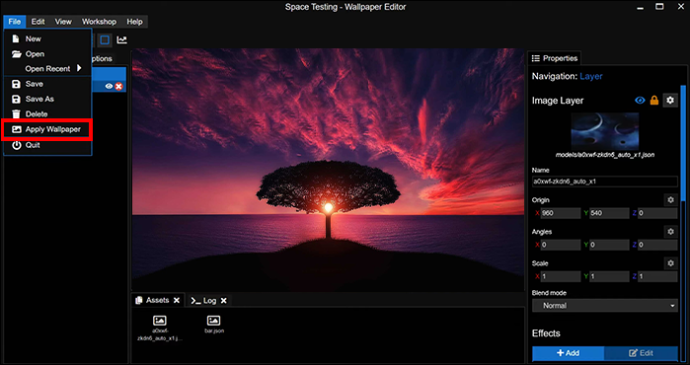The width and height of the screenshot is (690, 365).
Task: Select the bar.json asset icon
Action: point(213,321)
